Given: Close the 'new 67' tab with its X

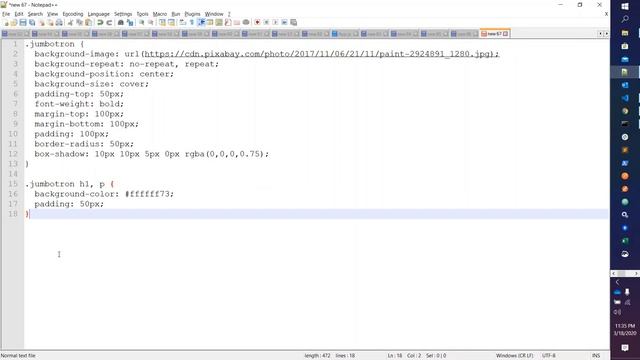Looking at the screenshot, I should tap(506, 33).
